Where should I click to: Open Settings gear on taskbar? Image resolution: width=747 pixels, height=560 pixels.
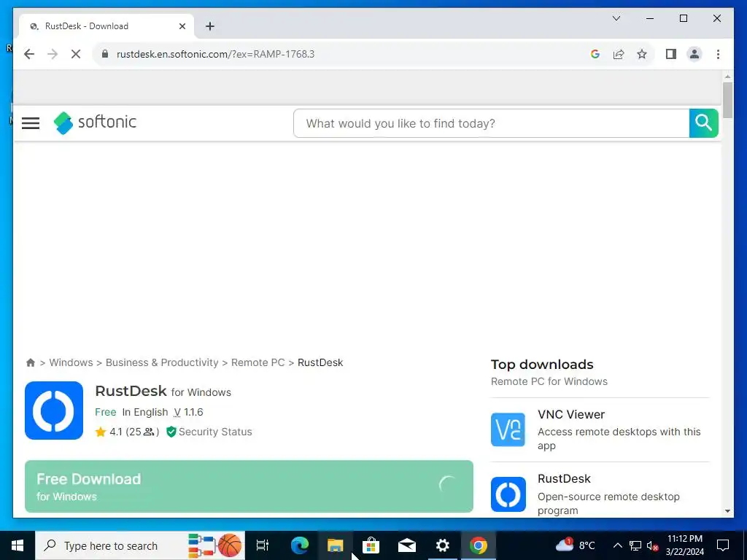[443, 545]
